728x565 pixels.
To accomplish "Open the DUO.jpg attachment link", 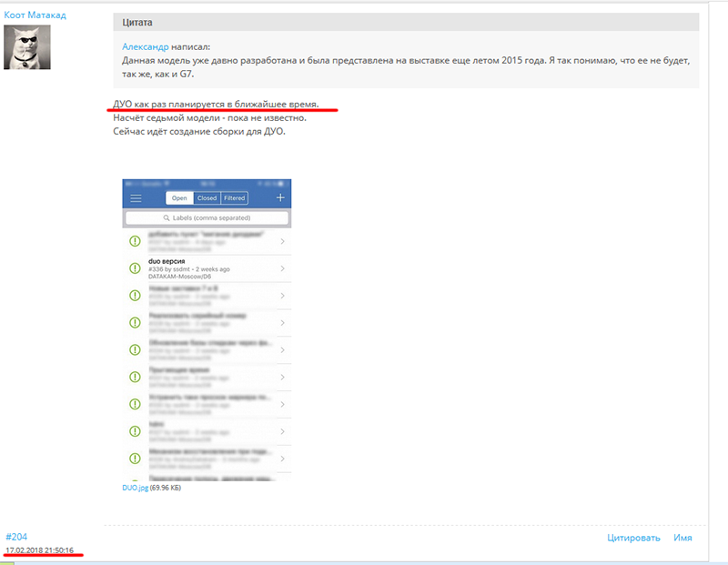I will click(x=135, y=489).
